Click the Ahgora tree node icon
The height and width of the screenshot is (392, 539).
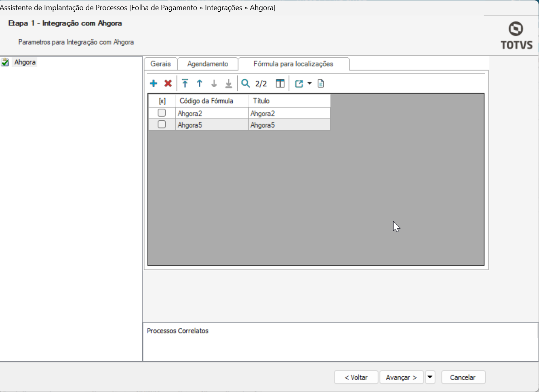pyautogui.click(x=5, y=62)
